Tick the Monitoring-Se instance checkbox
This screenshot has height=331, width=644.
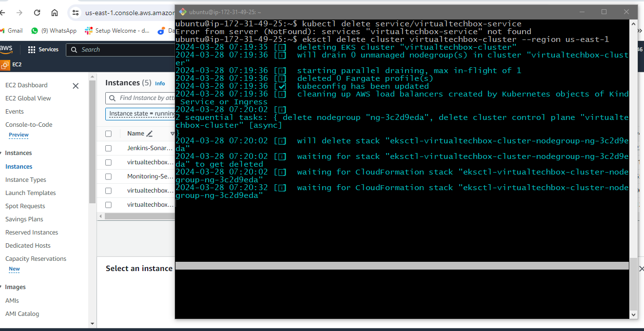click(108, 176)
